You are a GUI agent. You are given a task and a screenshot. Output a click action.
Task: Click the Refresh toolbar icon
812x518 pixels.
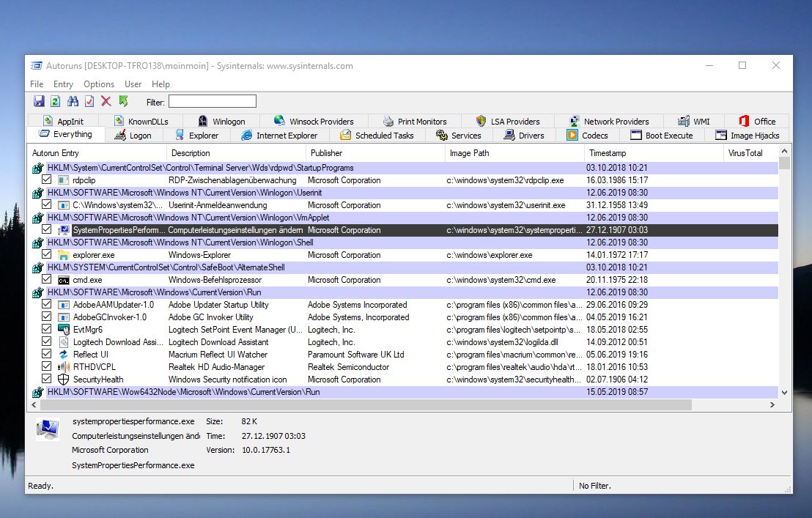56,101
